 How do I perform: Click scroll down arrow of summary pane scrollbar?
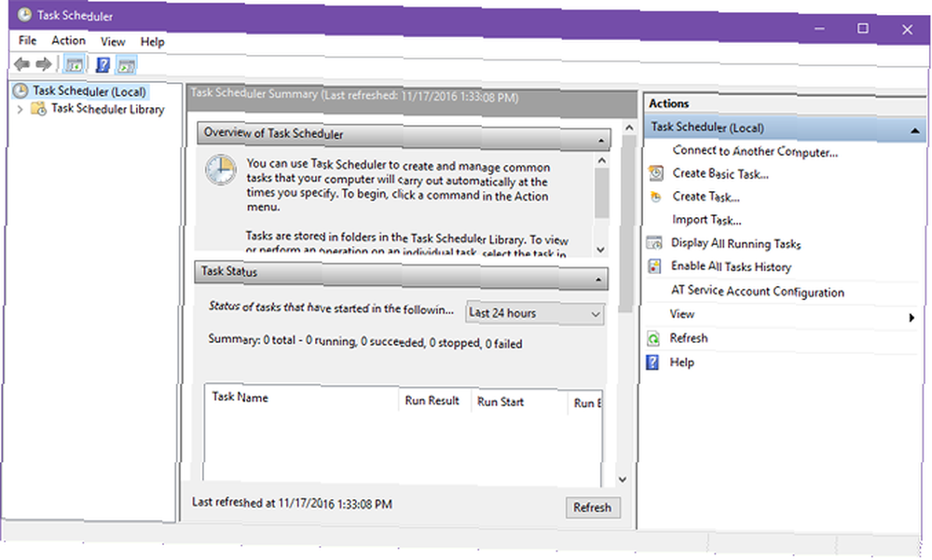(623, 480)
